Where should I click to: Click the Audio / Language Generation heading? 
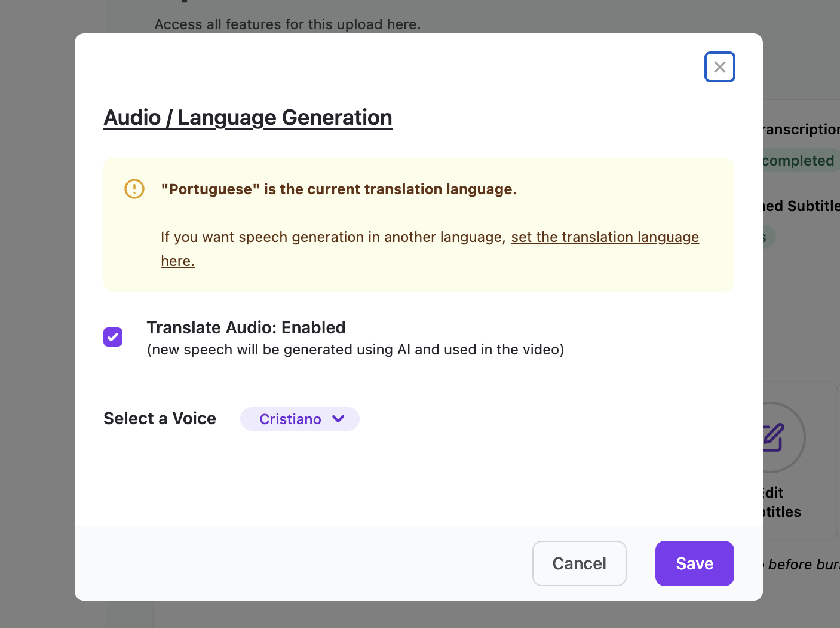tap(248, 118)
